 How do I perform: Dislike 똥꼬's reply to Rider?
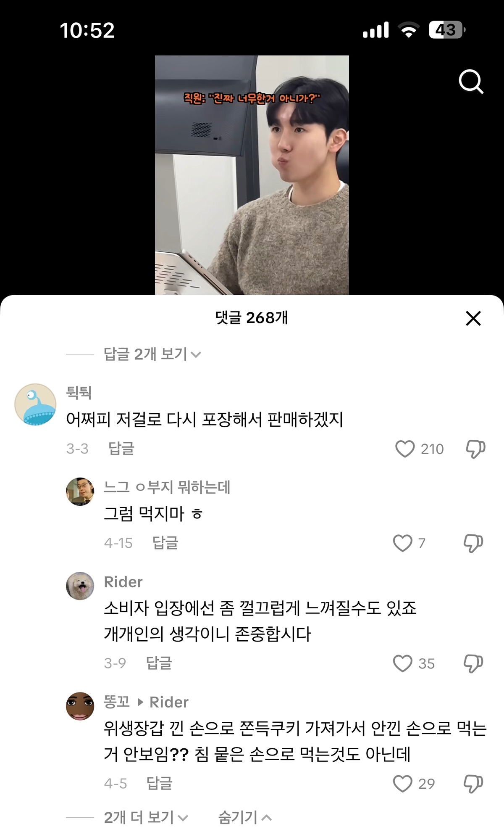point(473,783)
